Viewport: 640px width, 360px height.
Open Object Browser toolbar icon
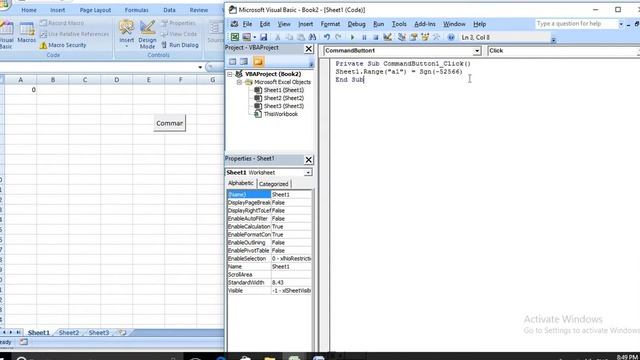click(x=425, y=37)
